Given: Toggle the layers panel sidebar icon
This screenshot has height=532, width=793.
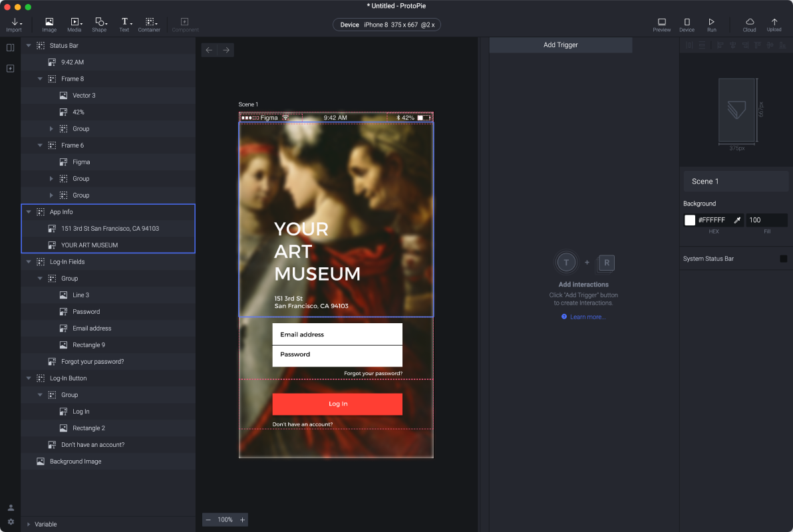Looking at the screenshot, I should 10,47.
